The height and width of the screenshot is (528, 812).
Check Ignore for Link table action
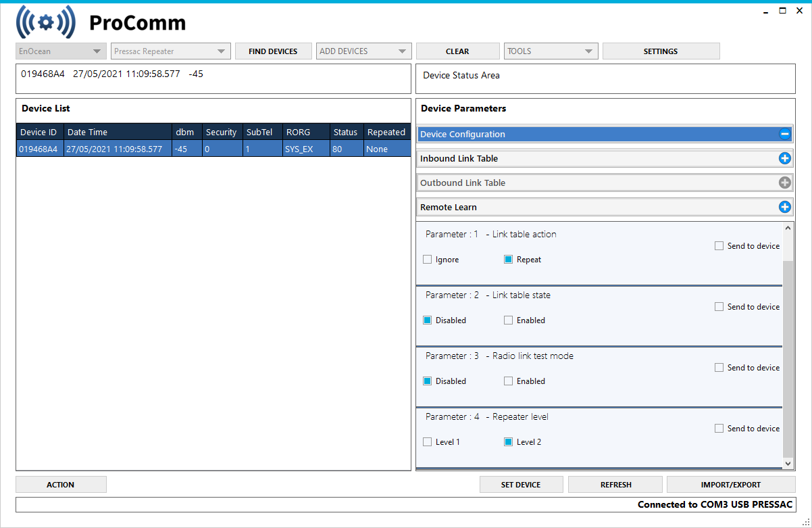click(x=427, y=259)
